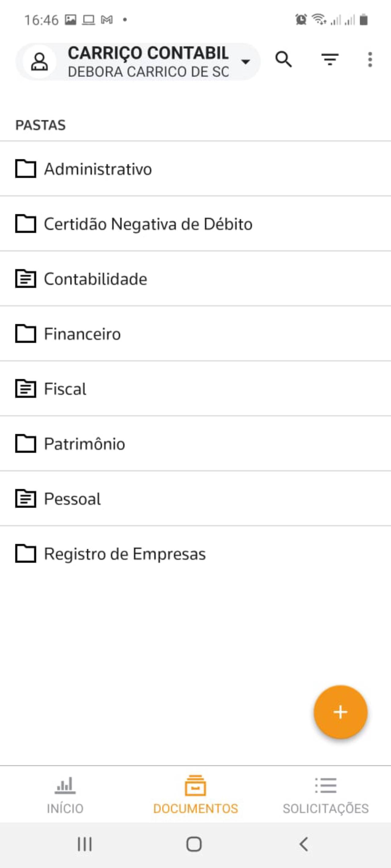Image resolution: width=391 pixels, height=868 pixels.
Task: Switch to the Solicitações tab
Action: tap(326, 794)
